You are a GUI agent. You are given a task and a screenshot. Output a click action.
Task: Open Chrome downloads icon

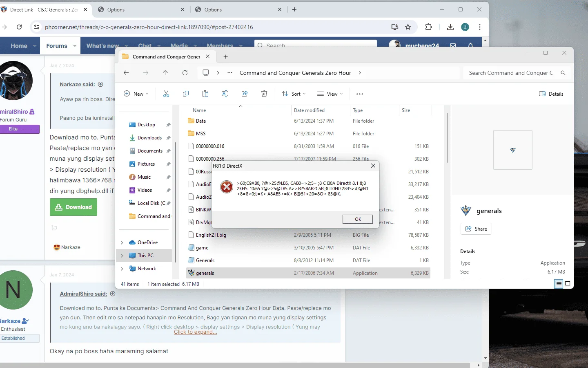click(x=450, y=27)
